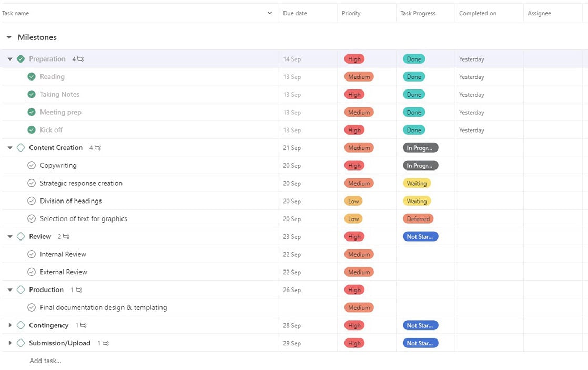Viewport: 588px width, 370px height.
Task: Click the Task name column header
Action: coord(15,13)
